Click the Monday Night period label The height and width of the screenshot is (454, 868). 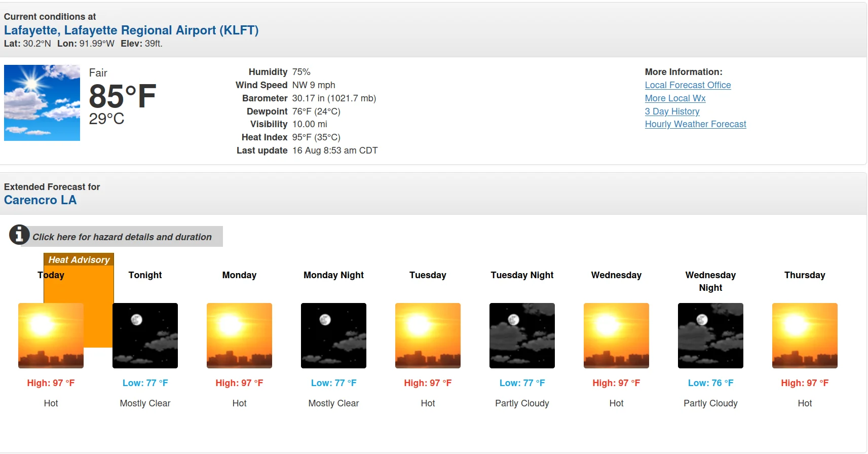coord(333,275)
